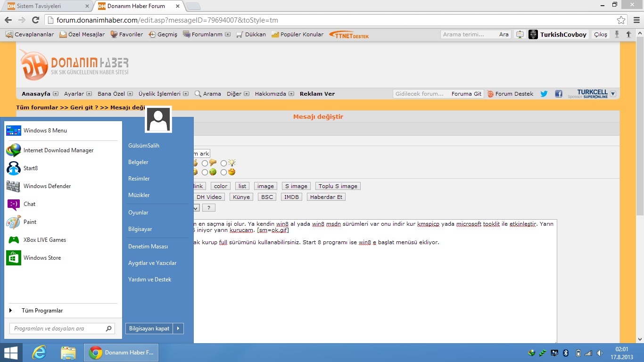Open the Facebook icon link
Image resolution: width=644 pixels, height=362 pixels.
[x=559, y=94]
